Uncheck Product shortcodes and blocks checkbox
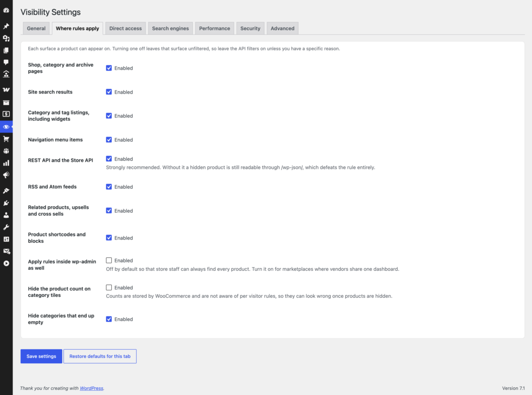 point(109,238)
